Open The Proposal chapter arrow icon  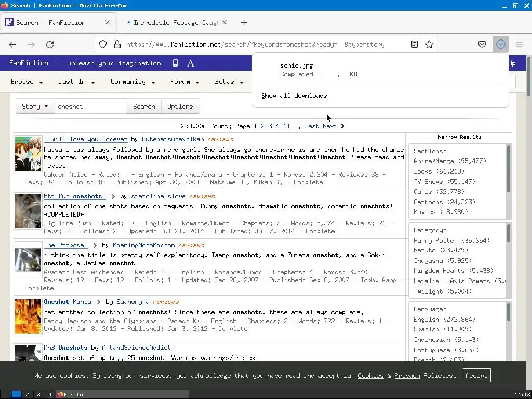(95, 245)
